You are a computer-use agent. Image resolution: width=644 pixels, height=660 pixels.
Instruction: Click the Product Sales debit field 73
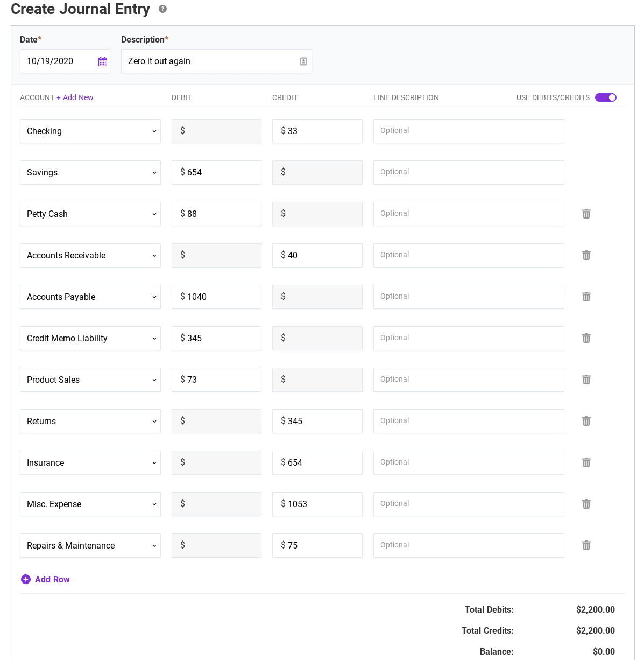coord(216,380)
